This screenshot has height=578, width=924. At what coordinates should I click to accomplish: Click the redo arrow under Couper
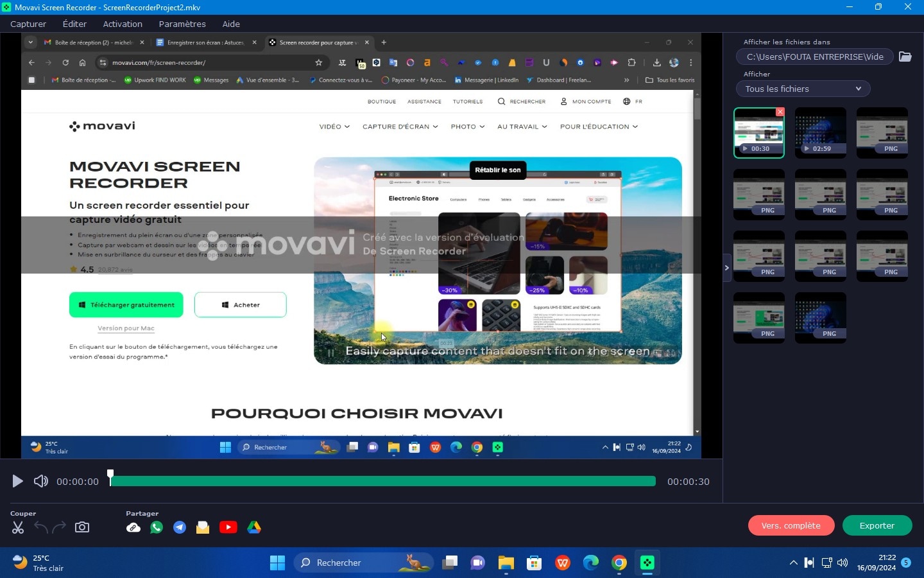(x=59, y=527)
